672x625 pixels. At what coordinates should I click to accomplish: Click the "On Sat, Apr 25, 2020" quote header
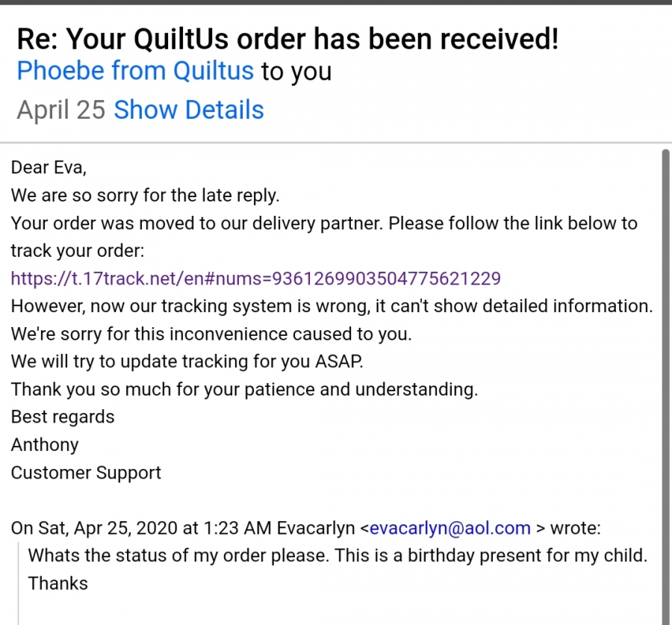(305, 528)
